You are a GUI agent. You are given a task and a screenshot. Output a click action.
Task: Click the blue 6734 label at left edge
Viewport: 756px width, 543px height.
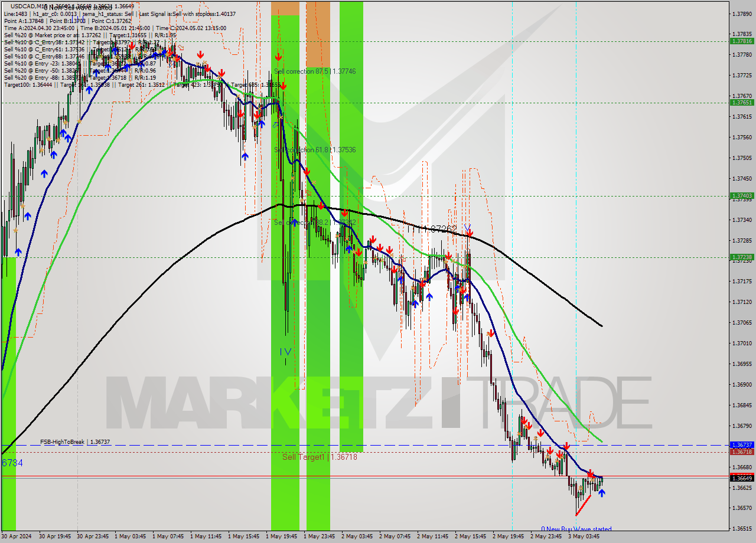(x=12, y=463)
